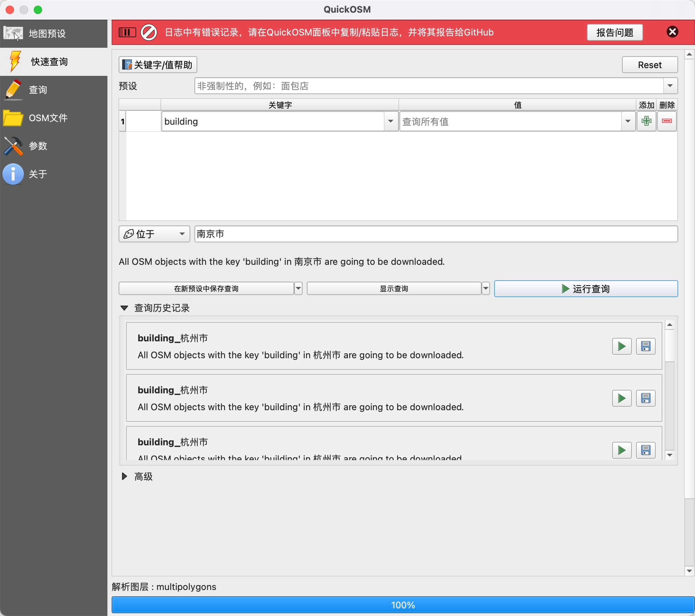Image resolution: width=695 pixels, height=616 pixels.
Task: Open the 位于 location type dropdown
Action: tap(154, 234)
